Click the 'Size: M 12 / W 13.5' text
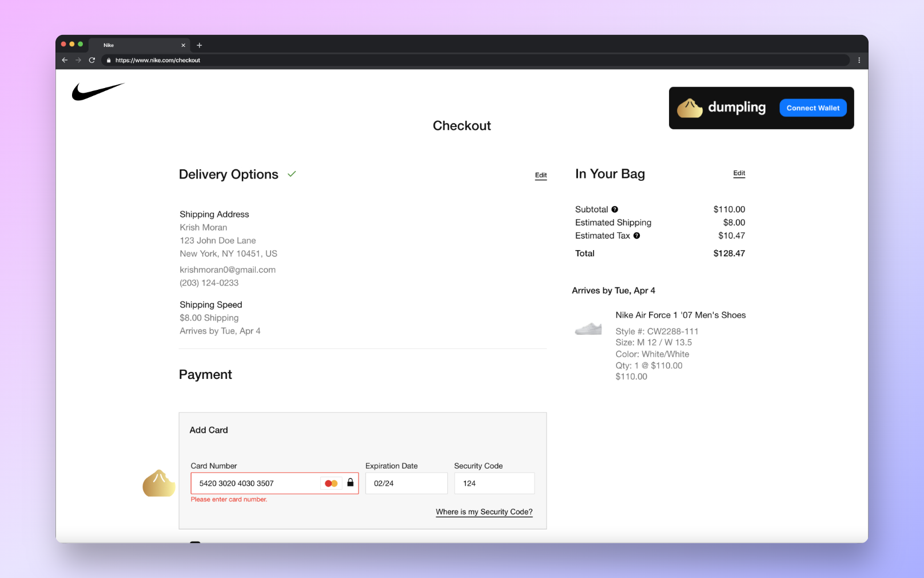This screenshot has height=578, width=924. 654,343
